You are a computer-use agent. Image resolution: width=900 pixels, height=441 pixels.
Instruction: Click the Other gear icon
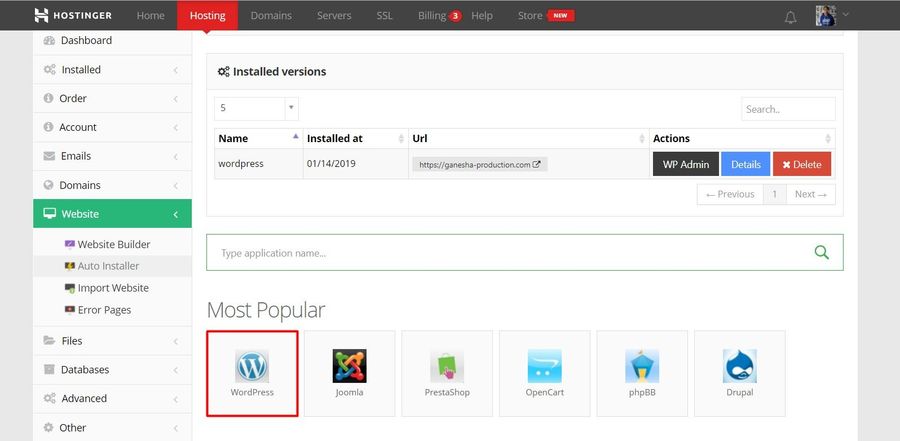click(49, 427)
